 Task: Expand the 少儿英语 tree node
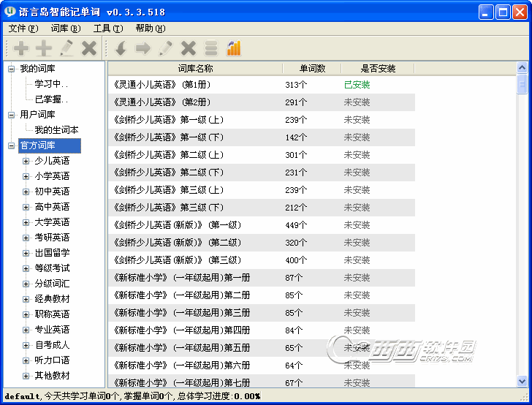[26, 161]
